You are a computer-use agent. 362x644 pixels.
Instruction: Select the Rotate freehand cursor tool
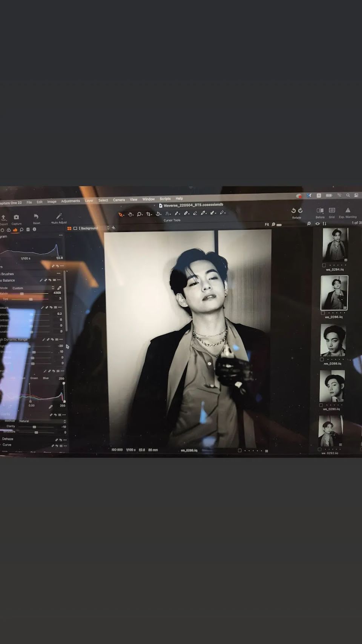[158, 214]
